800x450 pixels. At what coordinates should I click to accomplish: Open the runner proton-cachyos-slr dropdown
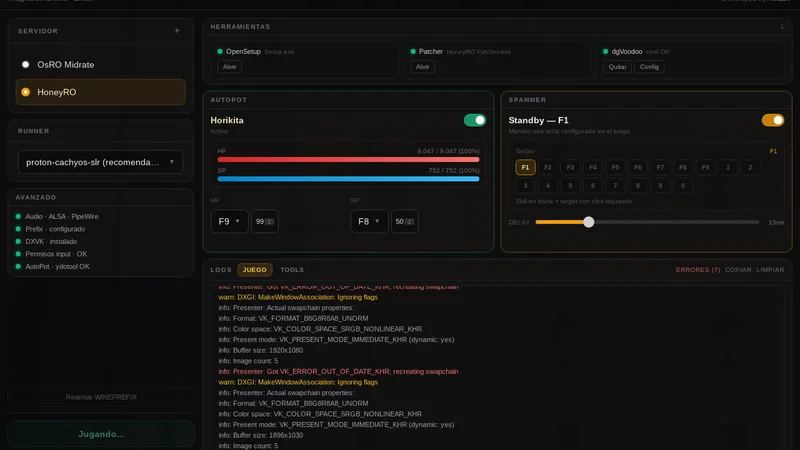click(101, 162)
